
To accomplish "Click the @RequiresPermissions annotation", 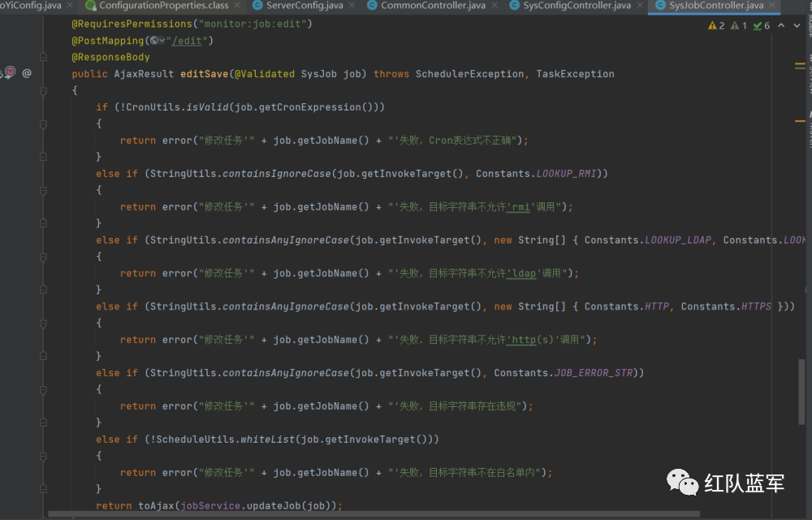I will point(132,24).
